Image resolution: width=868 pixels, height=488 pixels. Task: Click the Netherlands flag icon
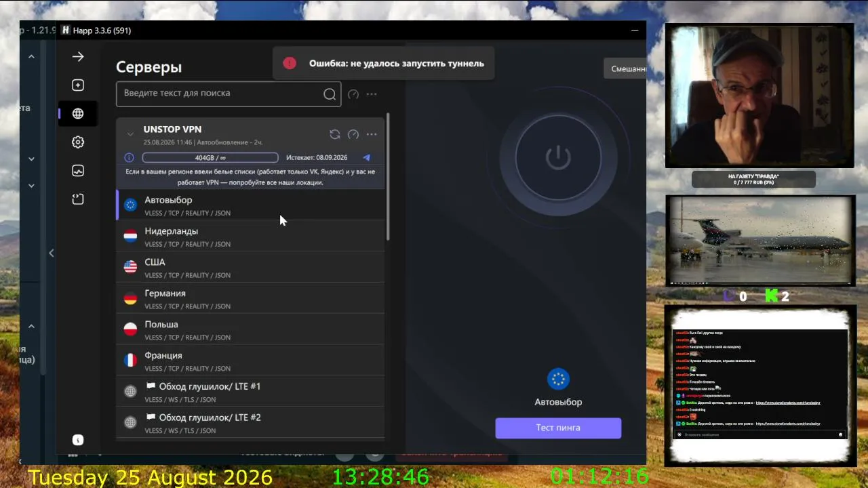[x=130, y=237]
